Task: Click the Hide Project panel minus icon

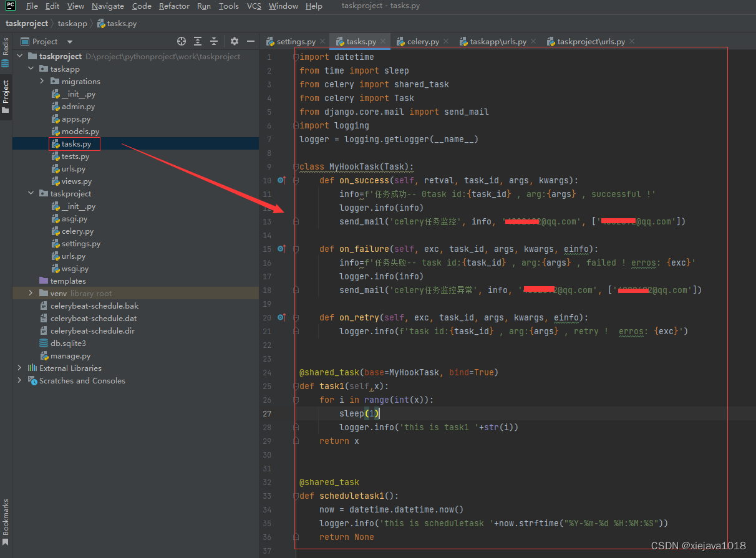Action: click(x=251, y=41)
